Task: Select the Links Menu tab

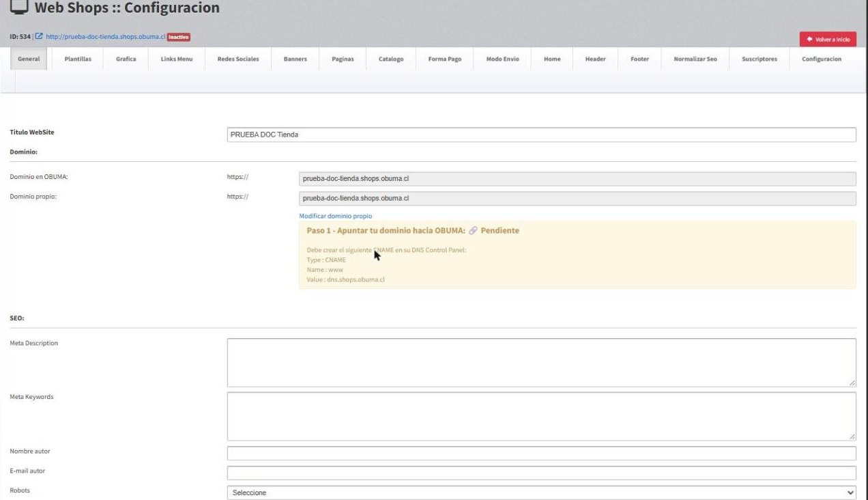Action: (177, 59)
